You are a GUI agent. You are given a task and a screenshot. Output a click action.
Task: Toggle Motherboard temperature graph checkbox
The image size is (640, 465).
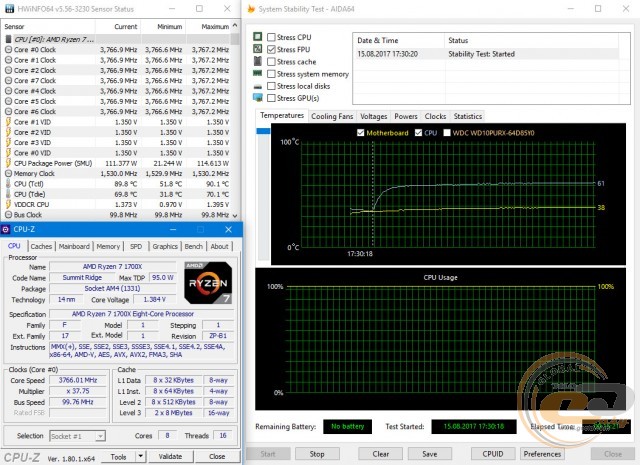(x=360, y=133)
